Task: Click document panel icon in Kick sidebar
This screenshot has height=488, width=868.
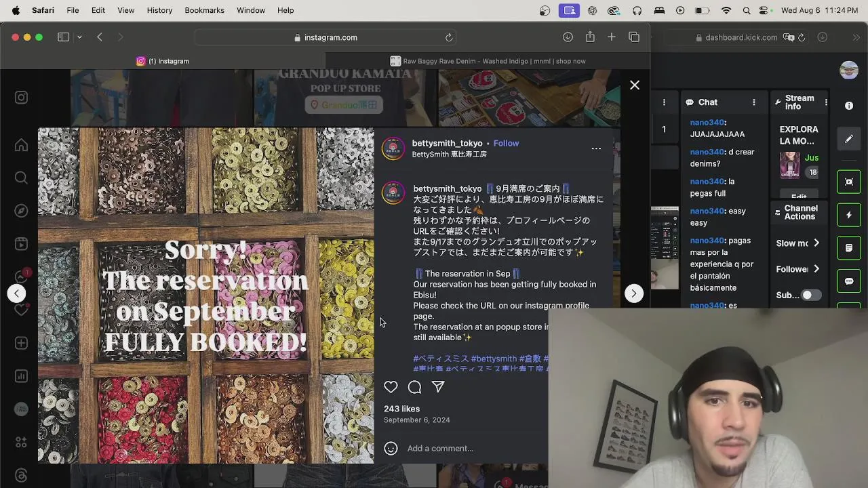Action: 849,248
